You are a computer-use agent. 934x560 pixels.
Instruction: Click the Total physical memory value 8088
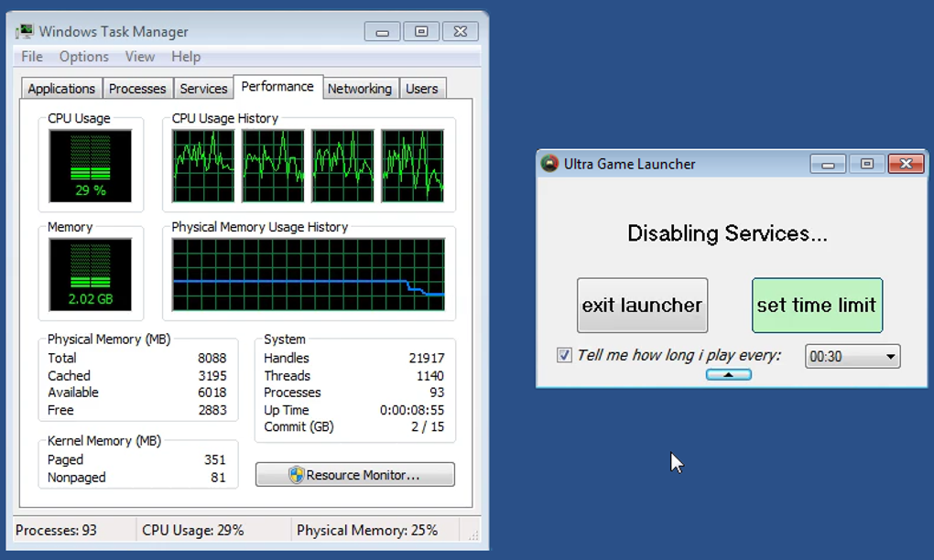(x=212, y=359)
